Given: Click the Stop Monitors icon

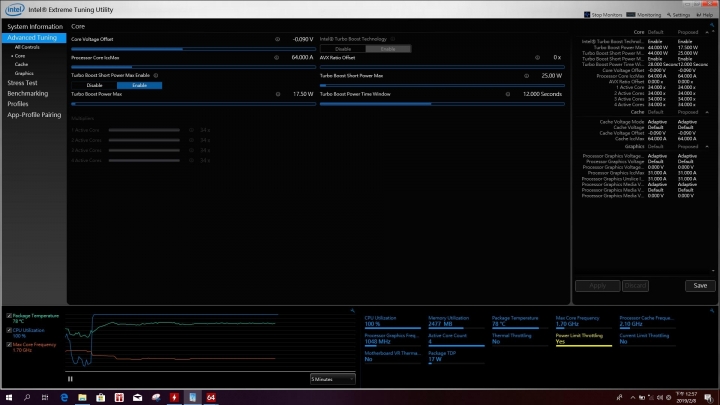Looking at the screenshot, I should click(587, 15).
